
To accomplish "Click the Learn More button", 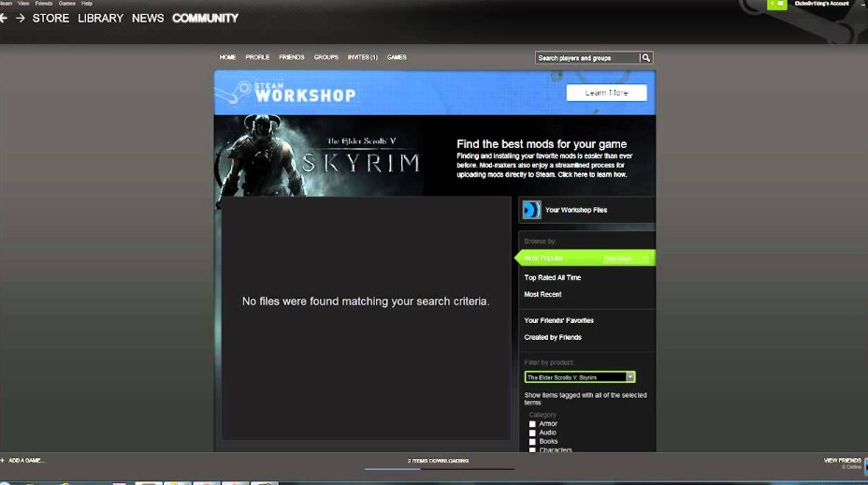I will point(606,93).
